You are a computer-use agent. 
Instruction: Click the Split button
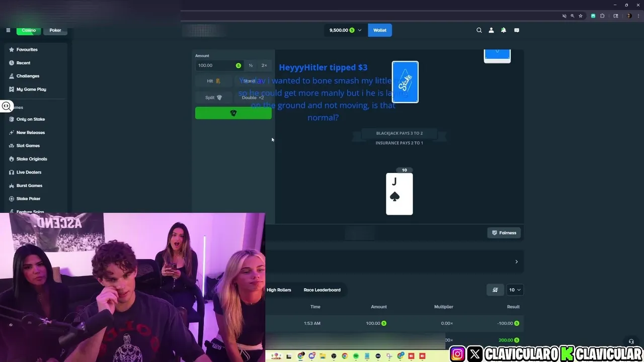click(214, 98)
